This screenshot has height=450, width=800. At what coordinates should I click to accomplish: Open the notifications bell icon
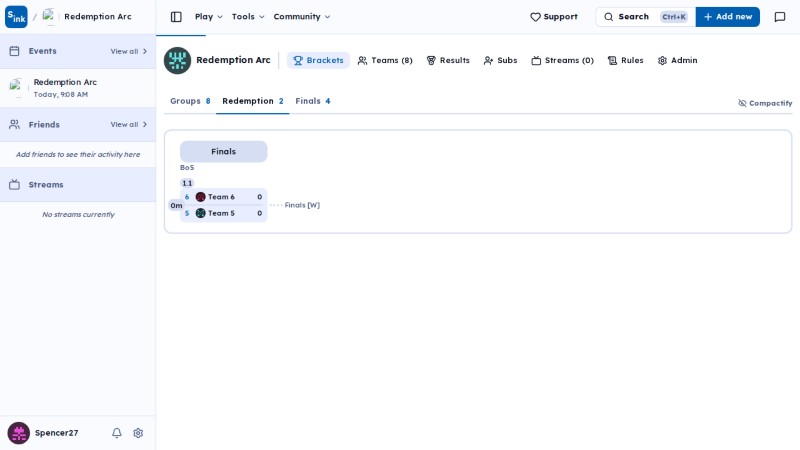pos(117,433)
